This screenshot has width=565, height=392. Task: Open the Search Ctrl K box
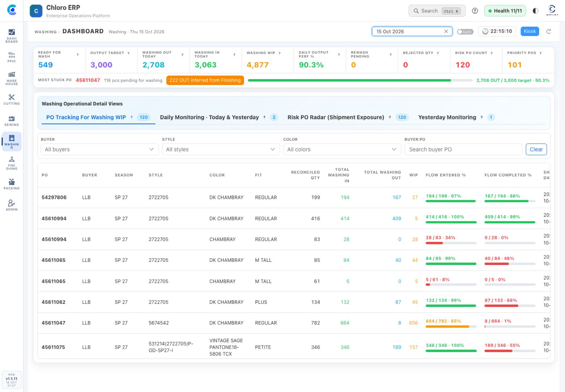click(437, 11)
